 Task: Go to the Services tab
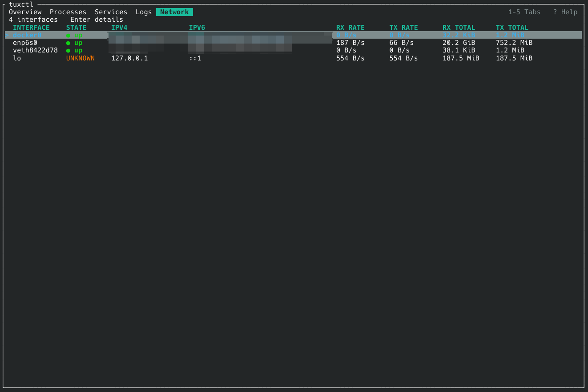(x=111, y=12)
